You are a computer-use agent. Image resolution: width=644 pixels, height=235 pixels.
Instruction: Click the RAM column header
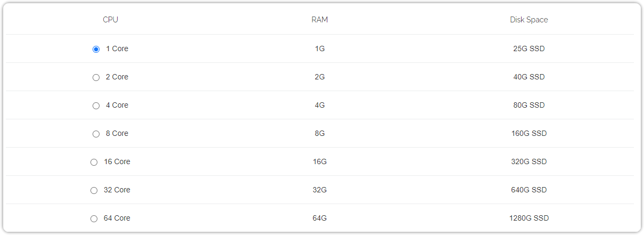[x=320, y=20]
